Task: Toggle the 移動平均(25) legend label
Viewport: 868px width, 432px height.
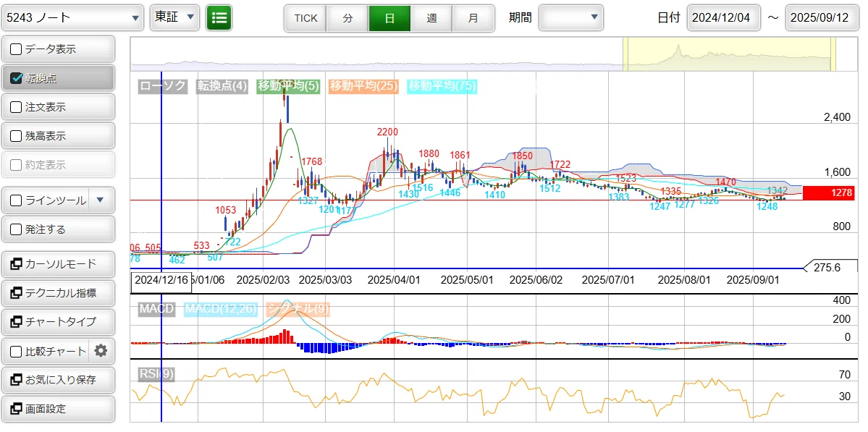Action: [363, 85]
